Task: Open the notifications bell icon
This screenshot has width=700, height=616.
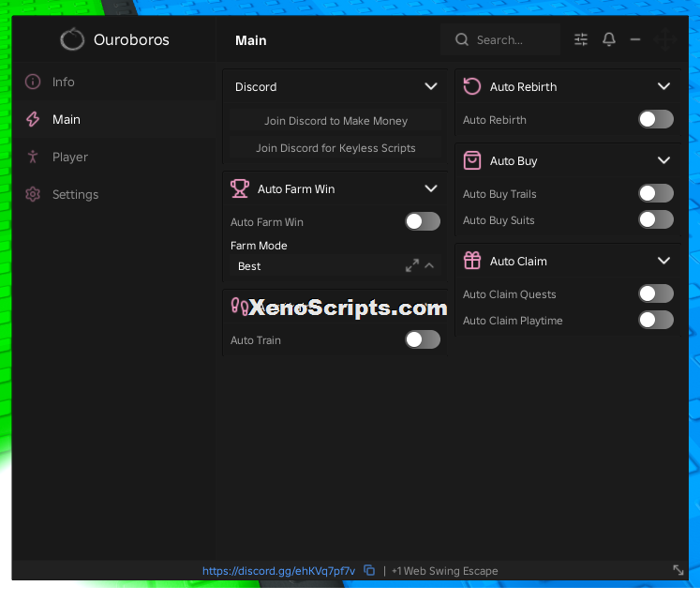Action: click(609, 39)
